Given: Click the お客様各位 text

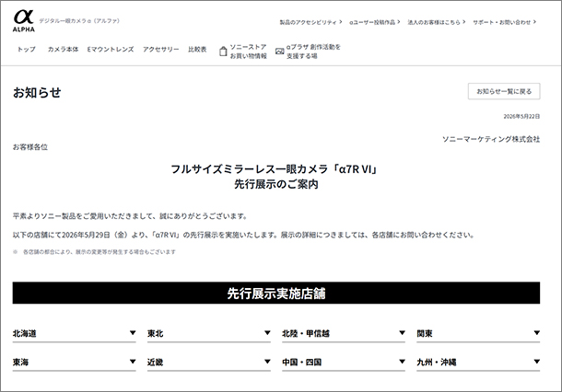Looking at the screenshot, I should (x=30, y=147).
